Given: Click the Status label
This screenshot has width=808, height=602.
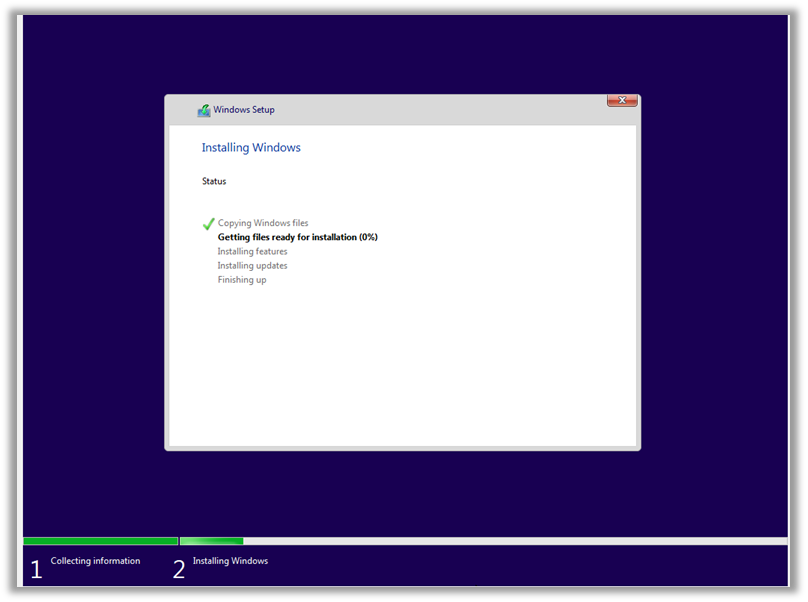Looking at the screenshot, I should (214, 181).
